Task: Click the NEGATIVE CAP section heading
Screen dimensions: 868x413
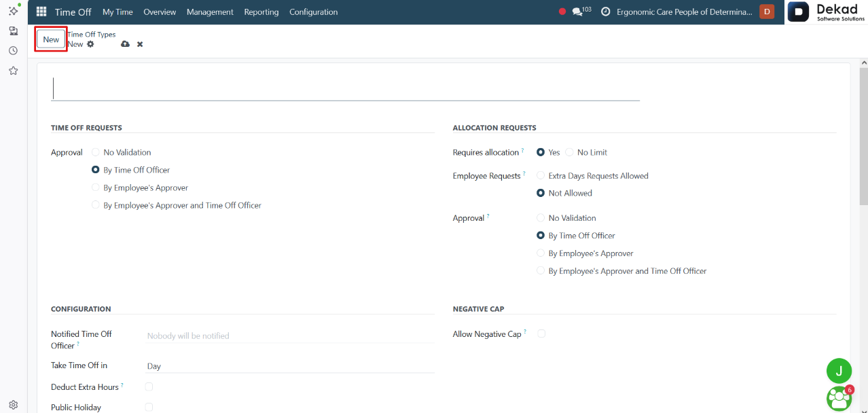Action: click(x=479, y=309)
